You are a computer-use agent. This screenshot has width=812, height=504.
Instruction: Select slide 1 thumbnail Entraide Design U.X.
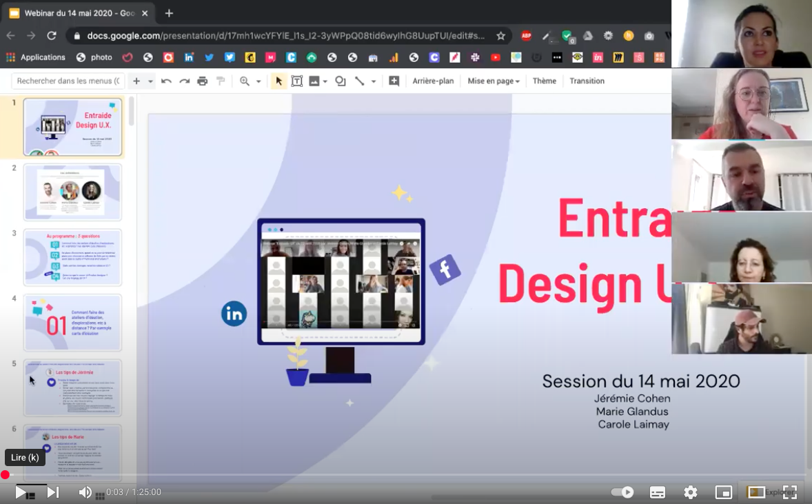coord(72,127)
